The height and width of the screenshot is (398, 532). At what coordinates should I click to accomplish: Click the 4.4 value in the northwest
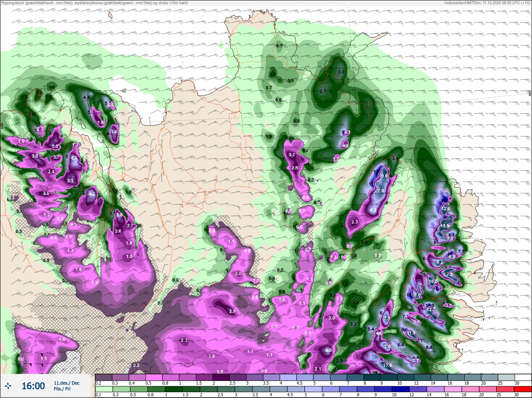[86, 97]
